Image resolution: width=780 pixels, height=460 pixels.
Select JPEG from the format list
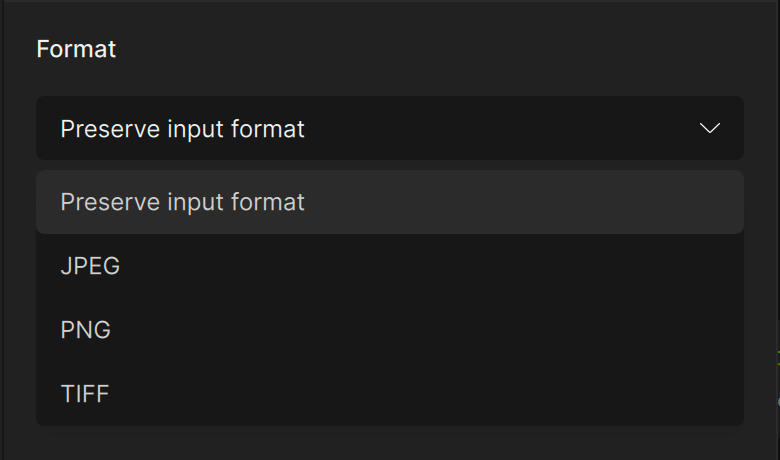point(390,266)
